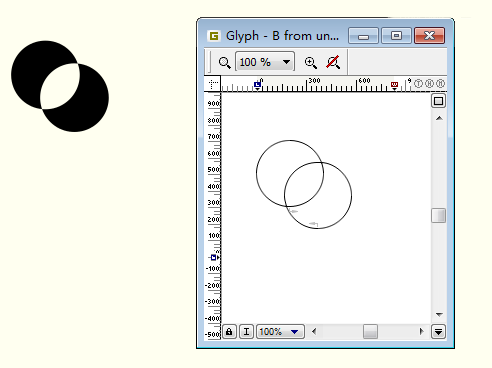Toggle the first circled H ruler button

[429, 84]
